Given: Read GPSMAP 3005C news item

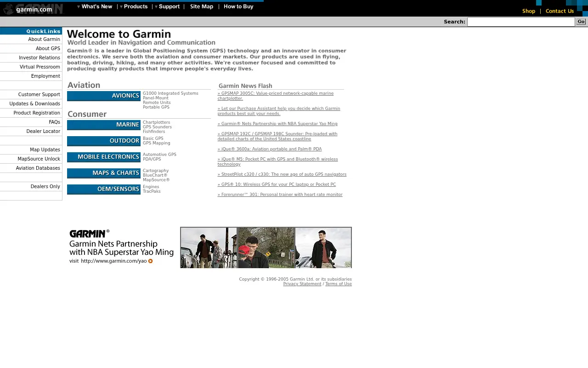Looking at the screenshot, I should coord(276,96).
